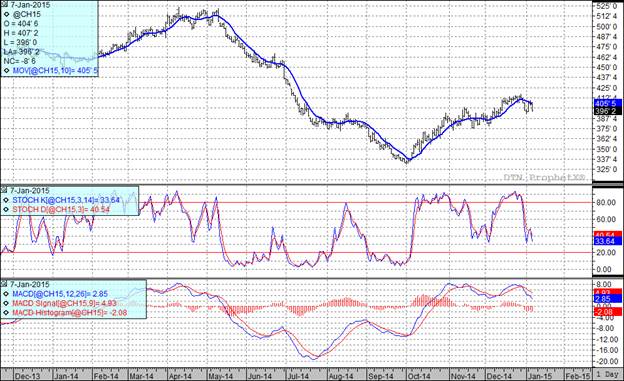
Task: Click the blue 33.64 stochastic K value tag
Action: (x=607, y=241)
